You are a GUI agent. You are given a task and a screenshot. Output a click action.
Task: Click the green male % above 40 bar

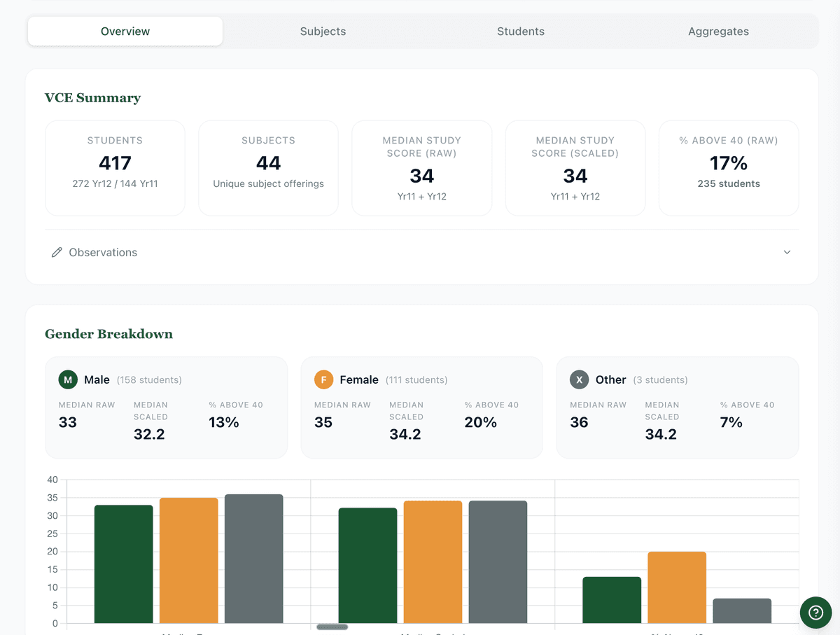pos(612,600)
